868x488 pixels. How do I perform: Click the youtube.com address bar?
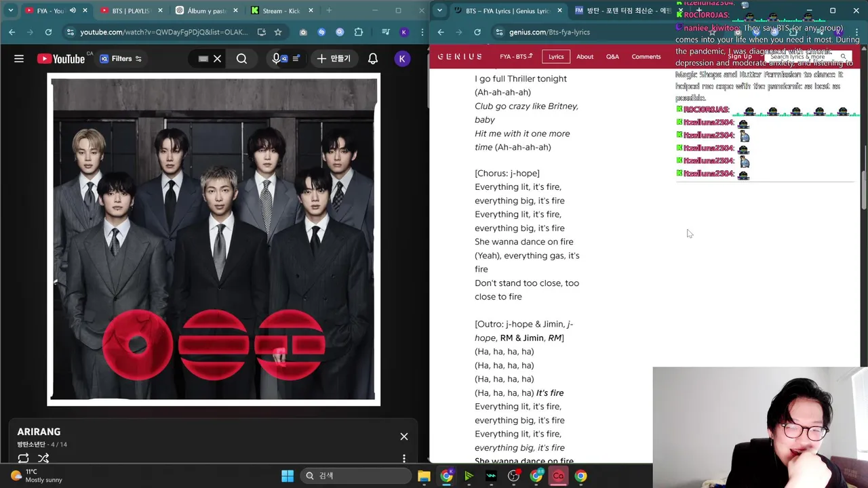163,32
